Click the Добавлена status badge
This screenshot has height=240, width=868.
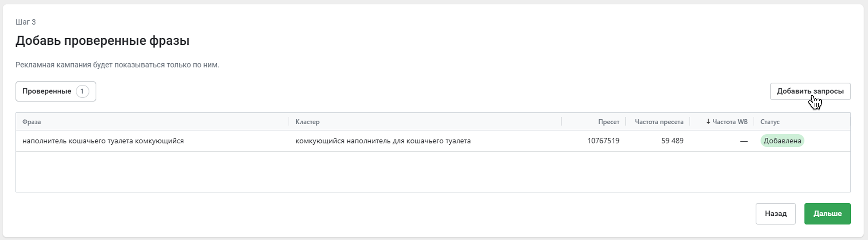(782, 141)
